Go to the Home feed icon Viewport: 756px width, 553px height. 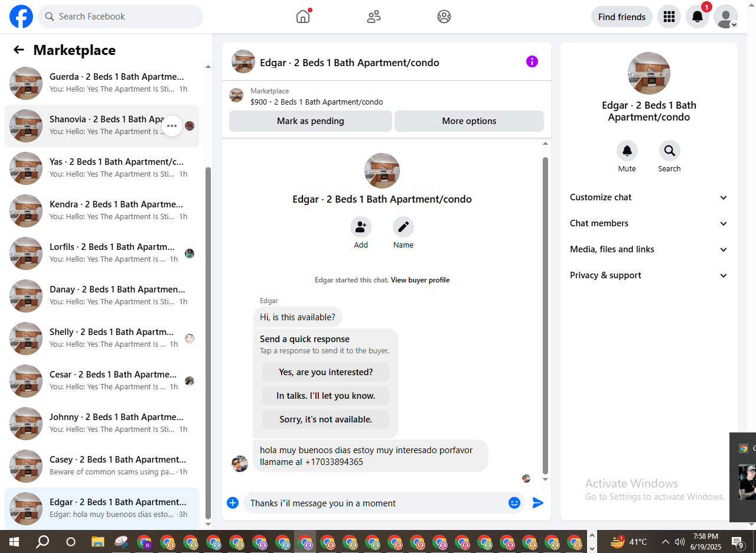(x=303, y=17)
